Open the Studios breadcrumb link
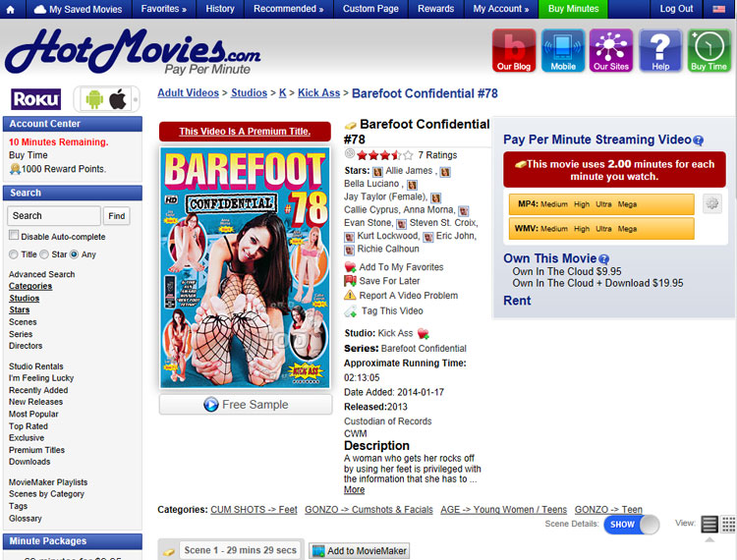737x560 pixels. click(249, 93)
